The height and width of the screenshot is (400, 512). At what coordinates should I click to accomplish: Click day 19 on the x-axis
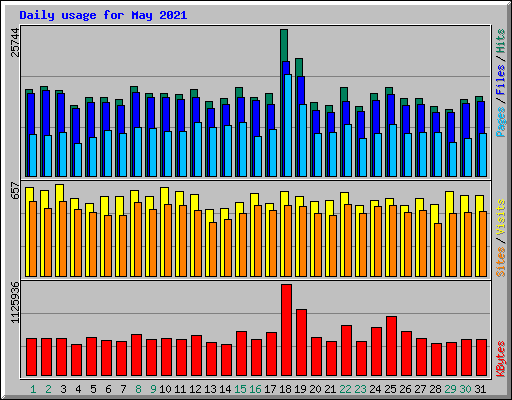point(300,389)
